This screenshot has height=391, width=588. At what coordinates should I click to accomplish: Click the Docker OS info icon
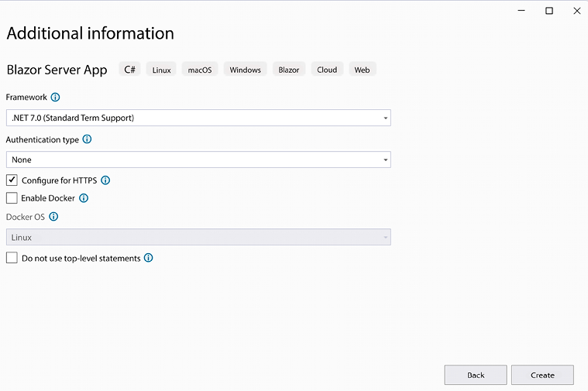pos(53,217)
